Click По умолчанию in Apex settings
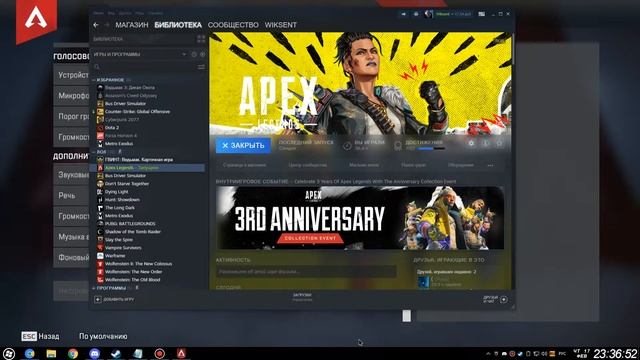640x360 pixels. pos(103,336)
